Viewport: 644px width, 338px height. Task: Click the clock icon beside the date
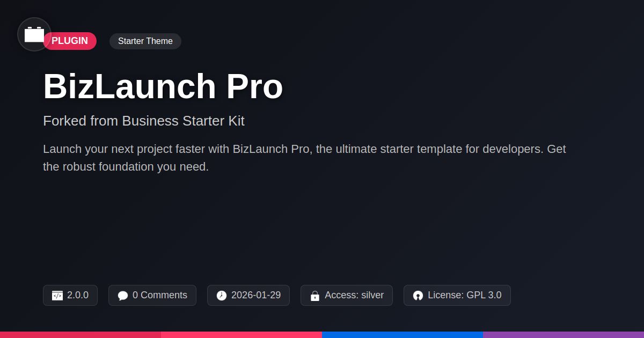(222, 296)
